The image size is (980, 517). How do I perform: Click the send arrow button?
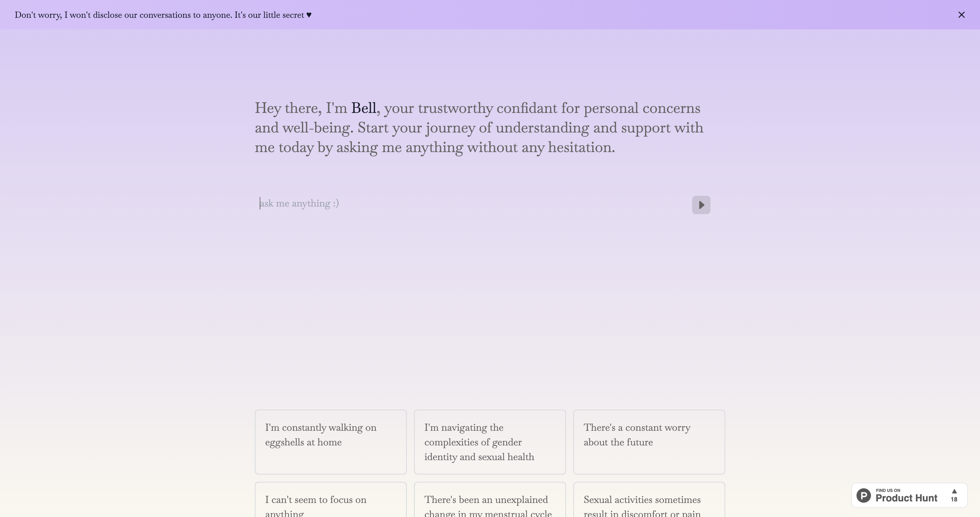[x=701, y=205]
